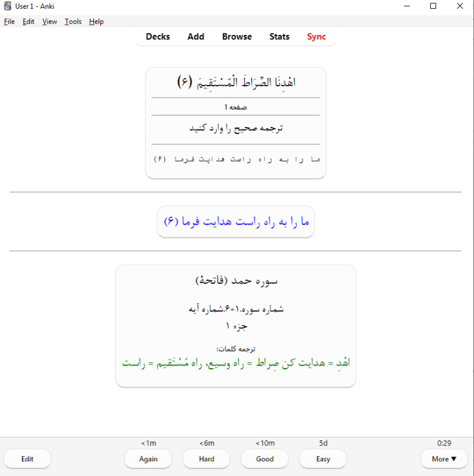Open the card Browse window
The image size is (474, 476).
click(237, 37)
